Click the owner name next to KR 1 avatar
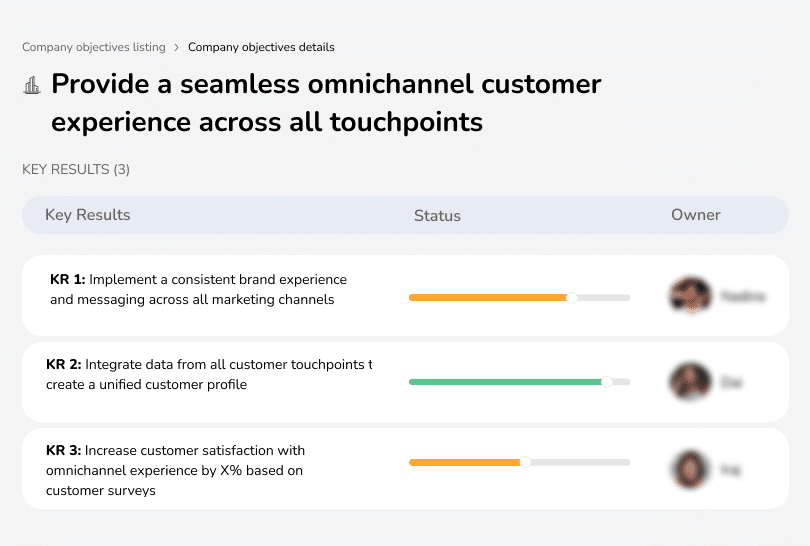 coord(743,296)
